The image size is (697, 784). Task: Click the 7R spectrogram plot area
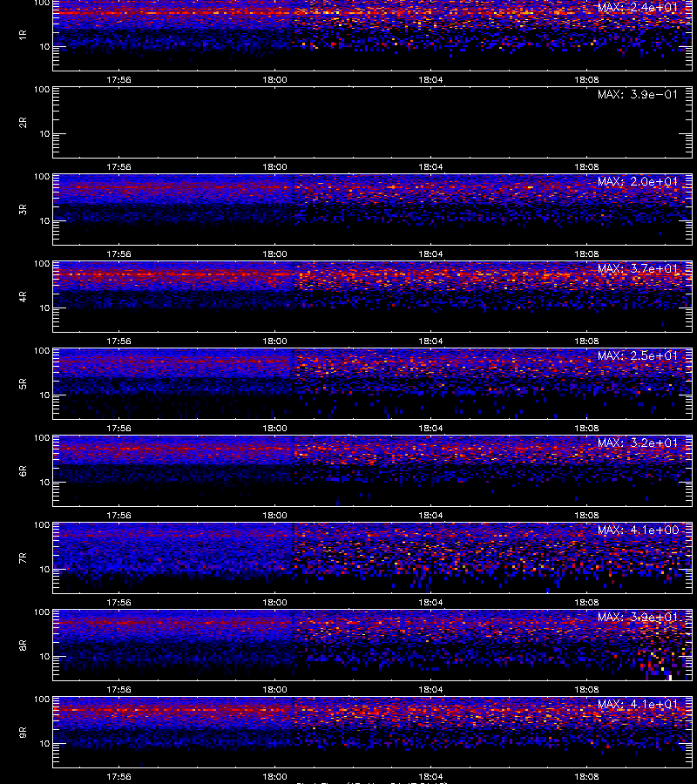coord(373,558)
